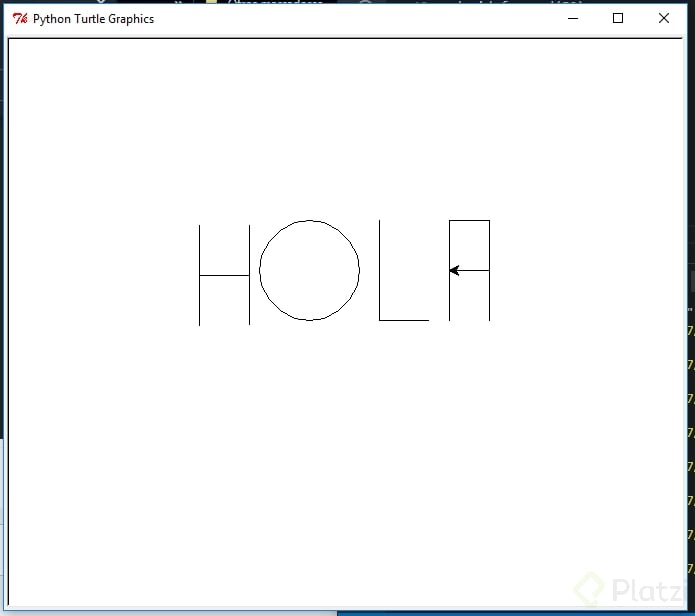Maximize the Python Turtle Graphics window
Screen dimensions: 695x616
click(618, 18)
